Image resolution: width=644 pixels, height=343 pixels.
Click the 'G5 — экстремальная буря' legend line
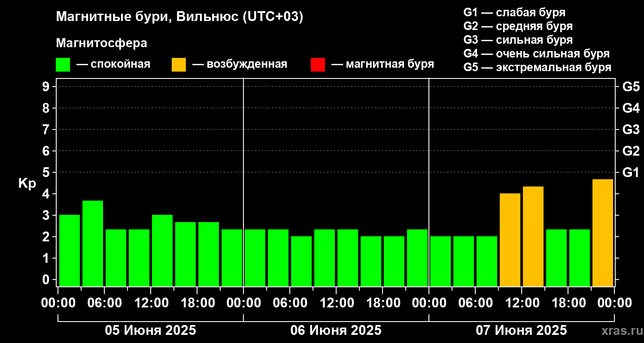[538, 67]
